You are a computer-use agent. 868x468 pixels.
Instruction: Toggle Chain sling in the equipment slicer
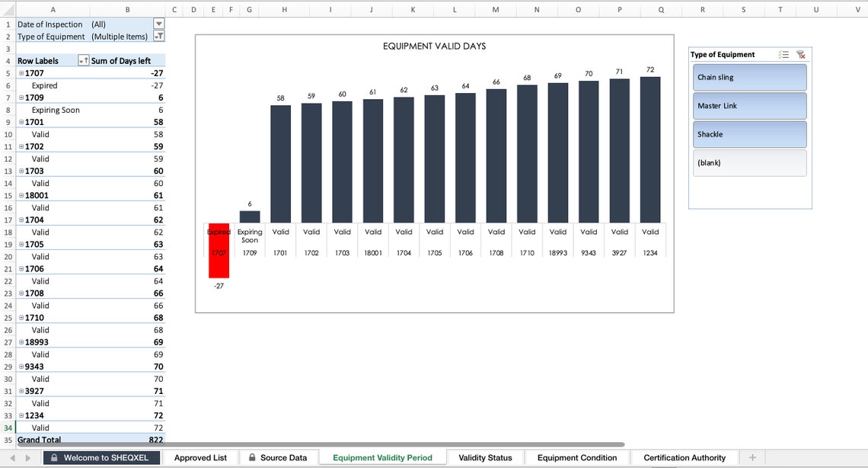[749, 78]
